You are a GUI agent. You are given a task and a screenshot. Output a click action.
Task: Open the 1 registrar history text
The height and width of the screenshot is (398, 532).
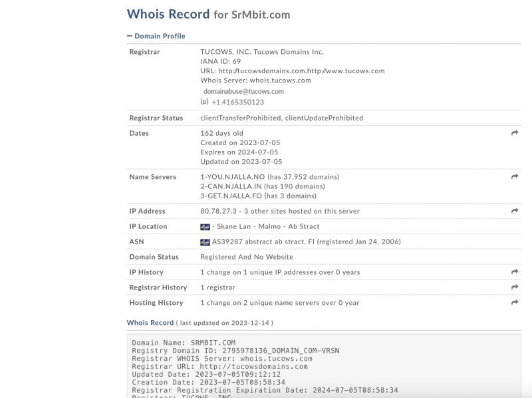click(x=217, y=288)
